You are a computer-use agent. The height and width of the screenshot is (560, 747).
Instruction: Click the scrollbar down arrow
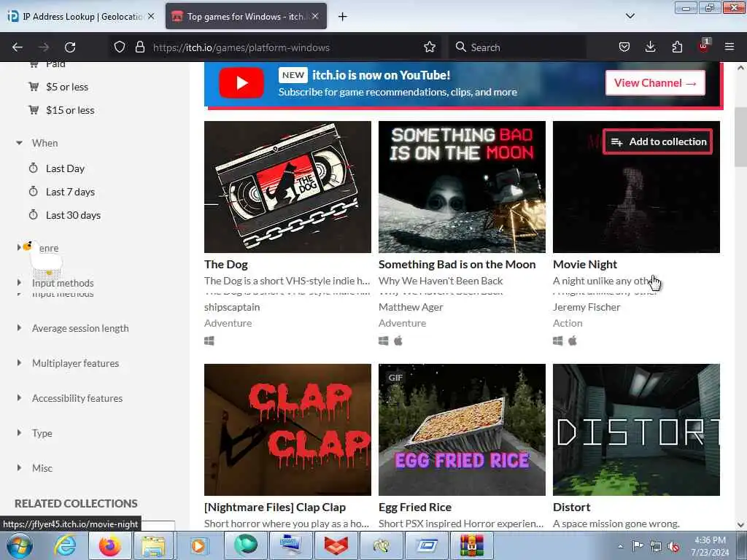click(740, 524)
